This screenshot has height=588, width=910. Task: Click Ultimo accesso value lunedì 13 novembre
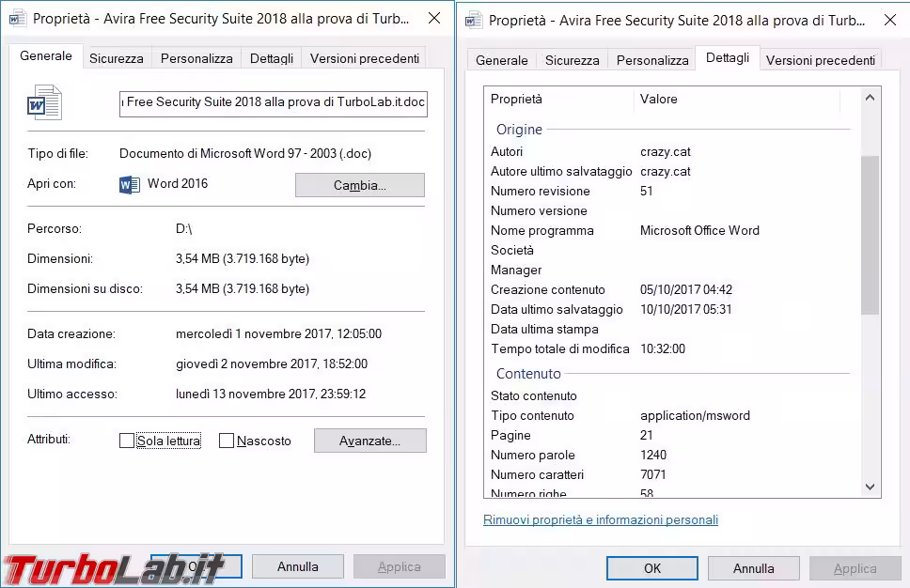pos(271,395)
